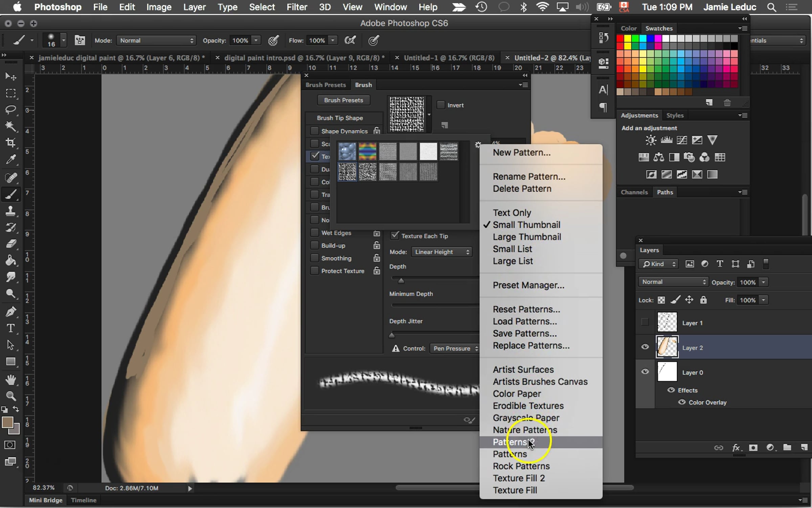Select the Hand tool
The width and height of the screenshot is (812, 508).
coord(11,380)
